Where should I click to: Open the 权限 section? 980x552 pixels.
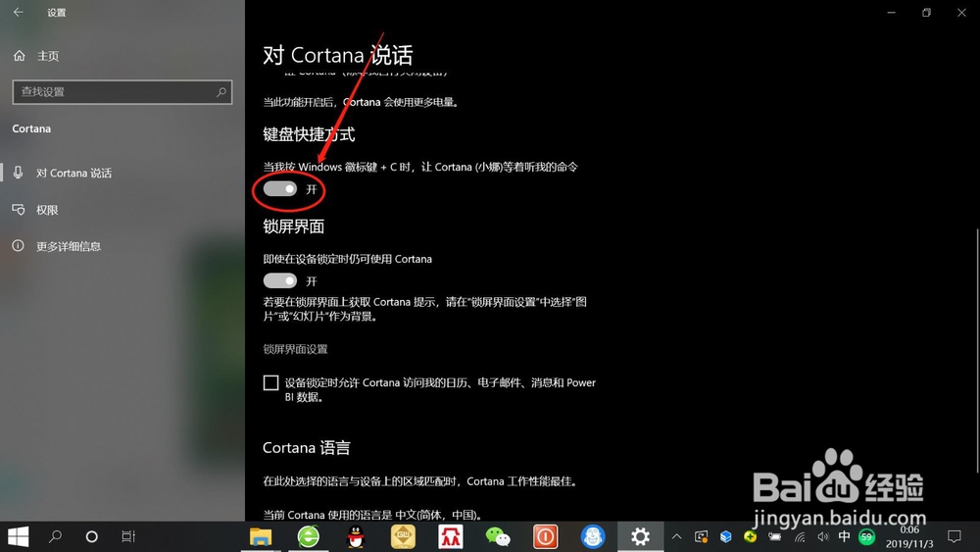[x=35, y=210]
